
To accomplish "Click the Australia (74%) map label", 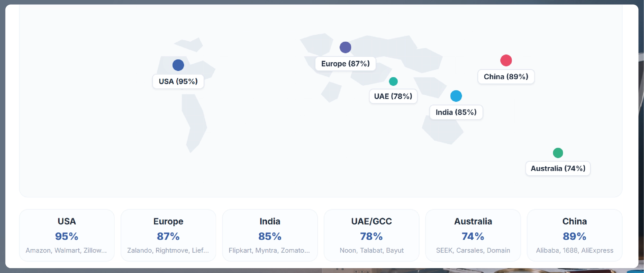I will [558, 168].
